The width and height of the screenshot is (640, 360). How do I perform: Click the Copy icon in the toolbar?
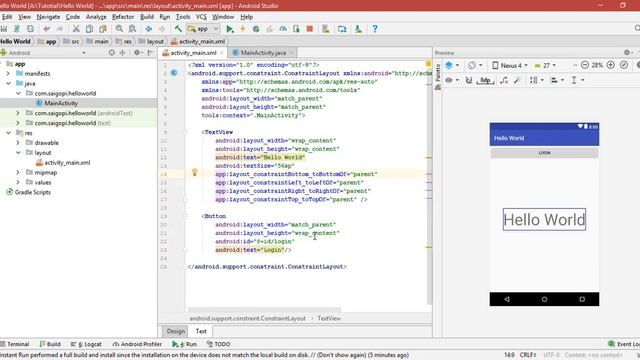[x=89, y=29]
